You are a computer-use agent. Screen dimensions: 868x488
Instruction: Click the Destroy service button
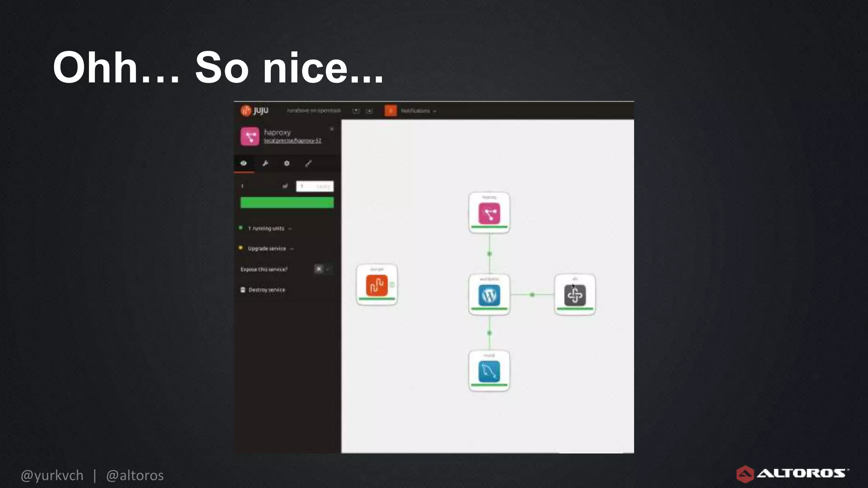tap(267, 290)
